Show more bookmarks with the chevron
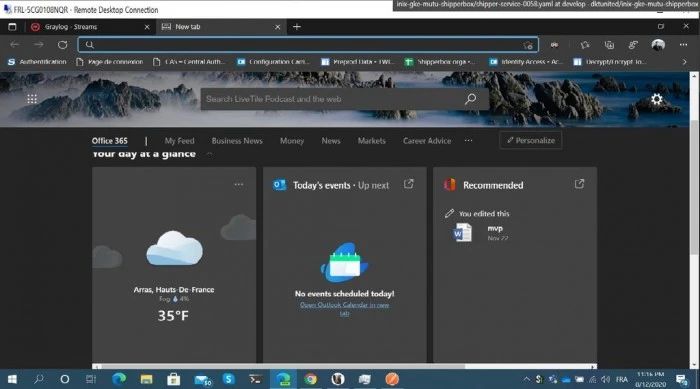Screen dimensions: 700x389 coord(684,62)
